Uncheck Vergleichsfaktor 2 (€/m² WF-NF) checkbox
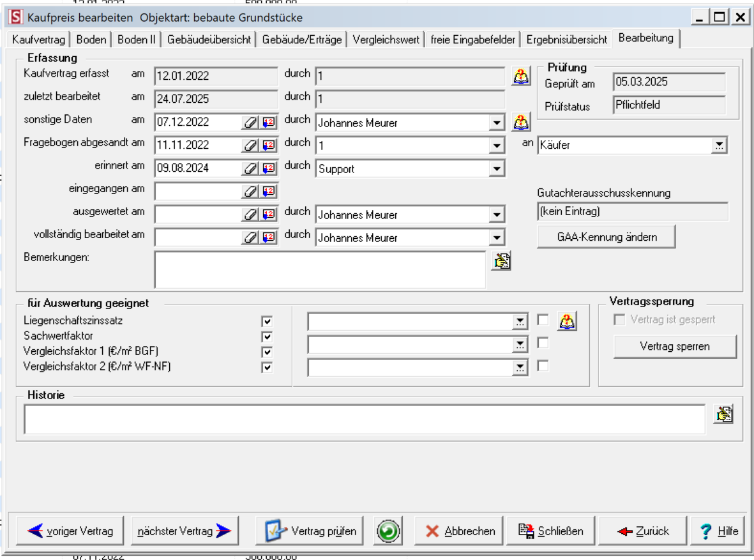Screen dimensions: 754x560 268,368
